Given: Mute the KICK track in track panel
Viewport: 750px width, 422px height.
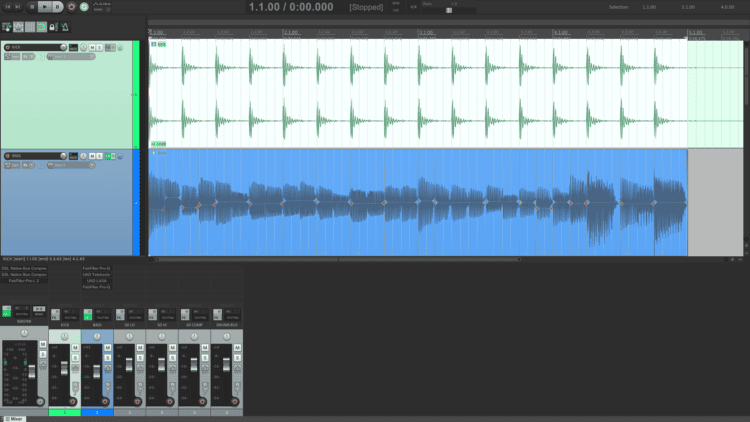Looking at the screenshot, I should 92,47.
